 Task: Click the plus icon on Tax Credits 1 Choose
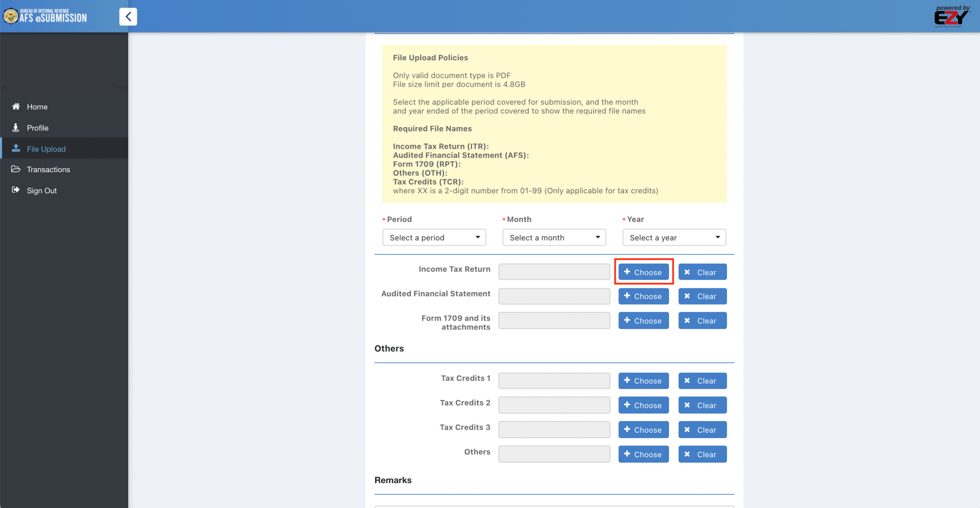tap(628, 380)
